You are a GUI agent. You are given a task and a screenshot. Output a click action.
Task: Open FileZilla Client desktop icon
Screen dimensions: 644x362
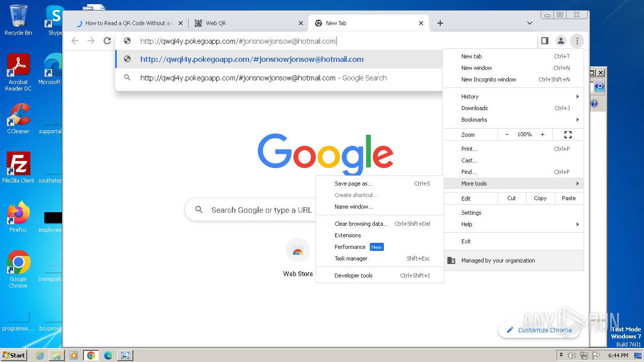click(x=18, y=168)
